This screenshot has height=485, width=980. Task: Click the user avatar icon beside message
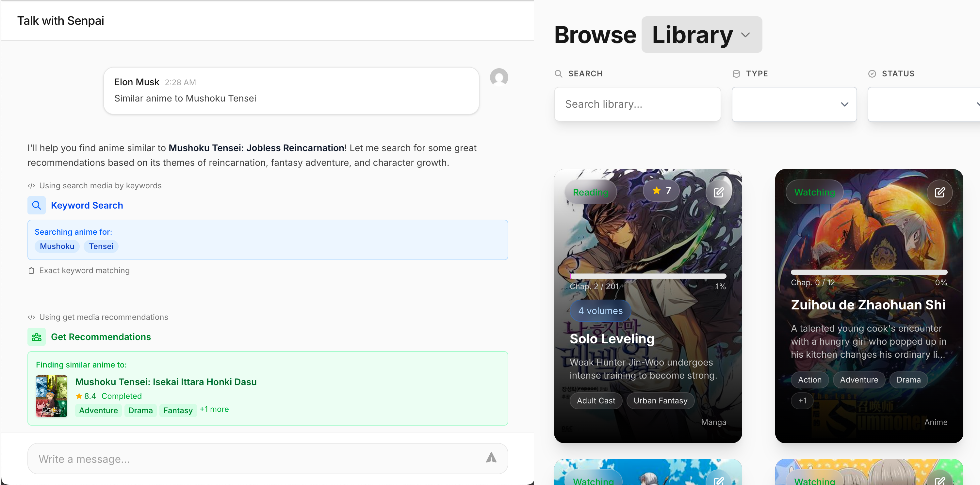point(499,77)
